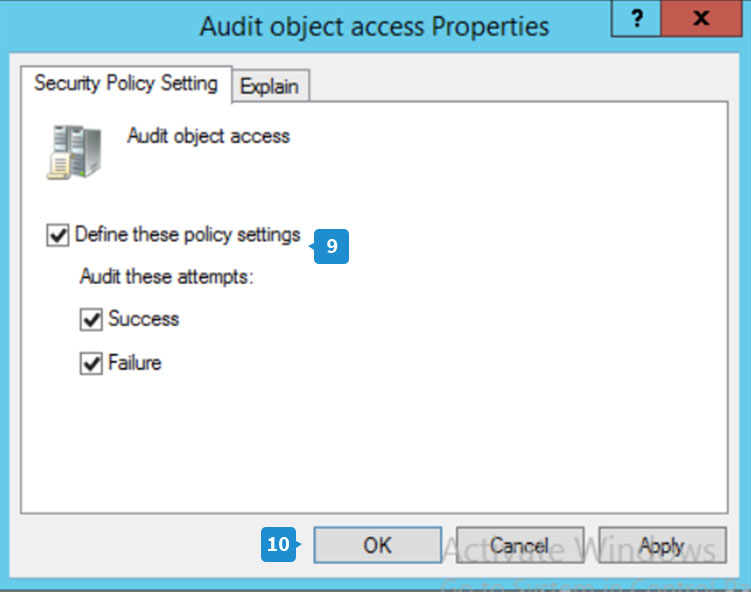The height and width of the screenshot is (592, 751).
Task: Uncheck the Failure audit checkbox
Action: tap(92, 364)
